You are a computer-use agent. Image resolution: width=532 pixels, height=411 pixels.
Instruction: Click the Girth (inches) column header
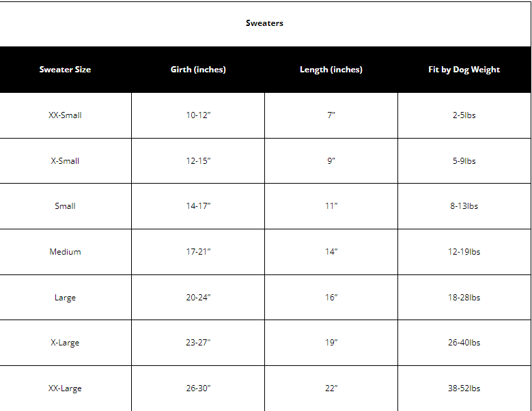tap(198, 70)
